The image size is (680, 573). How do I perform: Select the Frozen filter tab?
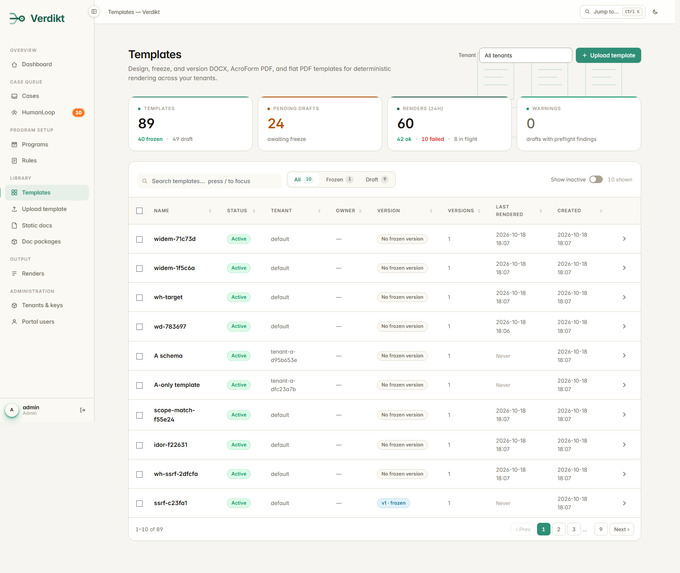tap(339, 180)
